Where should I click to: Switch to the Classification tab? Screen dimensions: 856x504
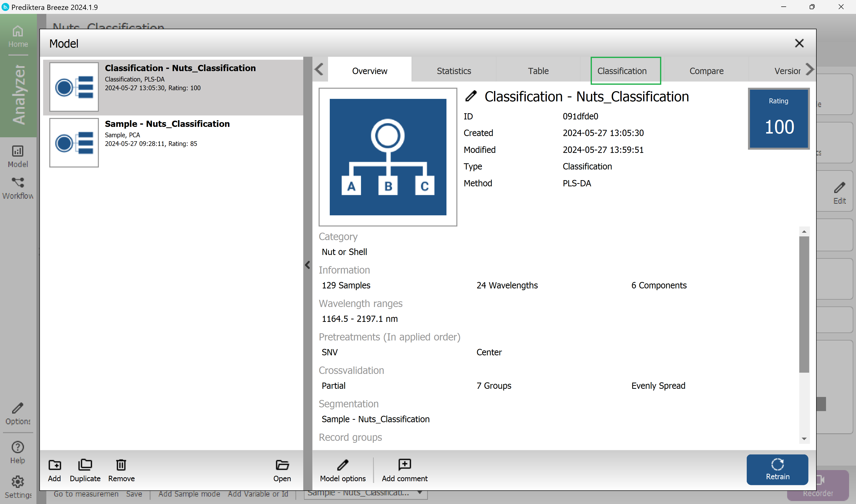click(x=622, y=71)
